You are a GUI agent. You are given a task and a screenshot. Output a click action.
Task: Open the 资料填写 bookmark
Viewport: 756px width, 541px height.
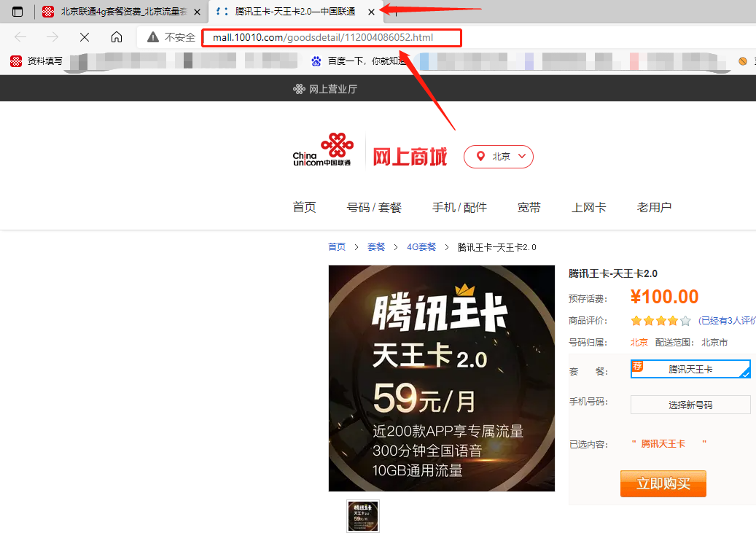click(x=36, y=61)
